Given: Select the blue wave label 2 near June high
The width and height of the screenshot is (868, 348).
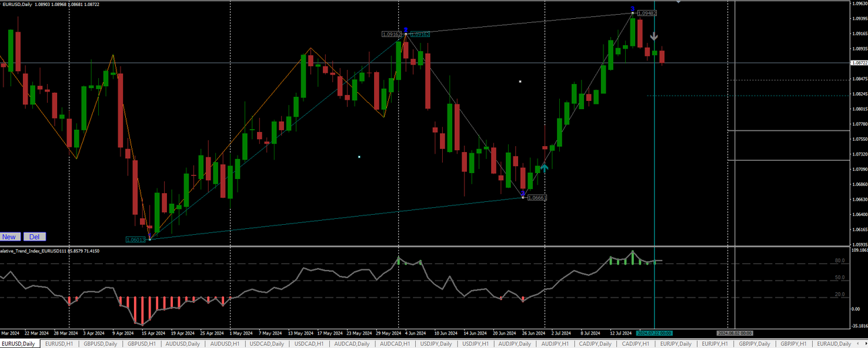Looking at the screenshot, I should [406, 30].
